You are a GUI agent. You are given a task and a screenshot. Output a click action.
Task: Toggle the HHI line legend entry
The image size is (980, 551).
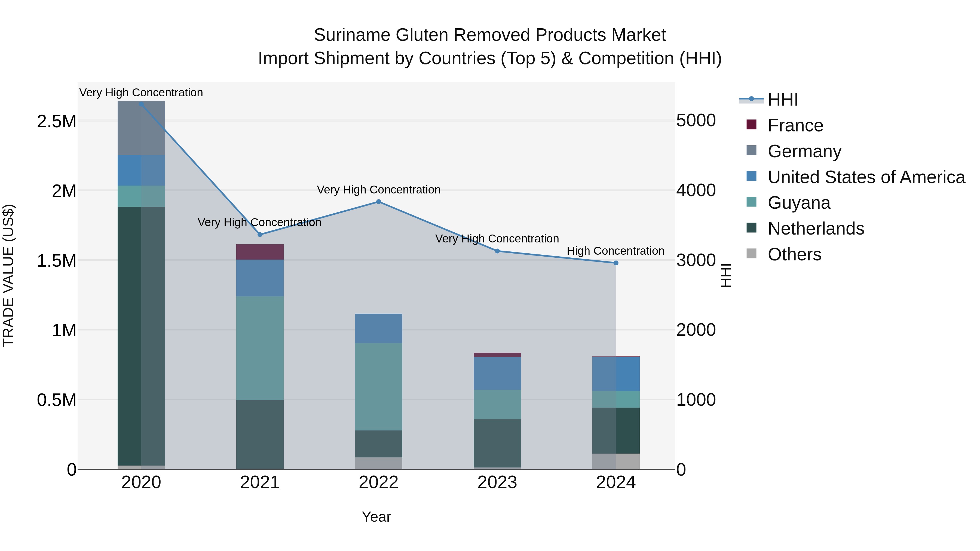tap(768, 100)
